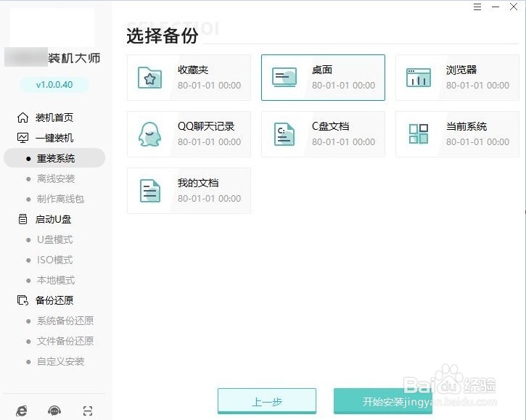Click the v1.0.0.40 version badge

[x=54, y=85]
